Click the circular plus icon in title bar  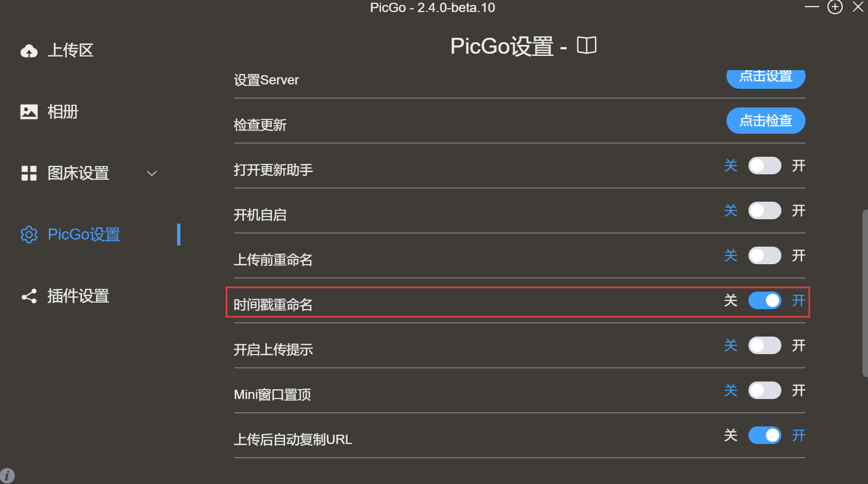[835, 7]
